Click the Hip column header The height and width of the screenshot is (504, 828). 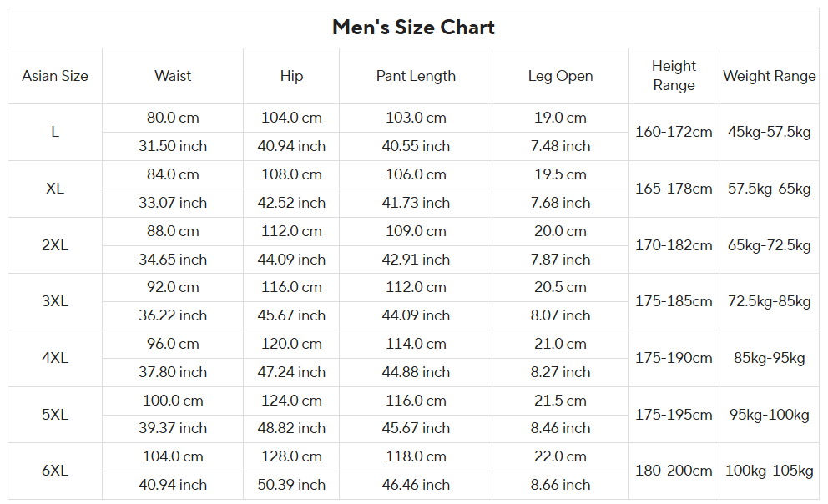point(291,76)
